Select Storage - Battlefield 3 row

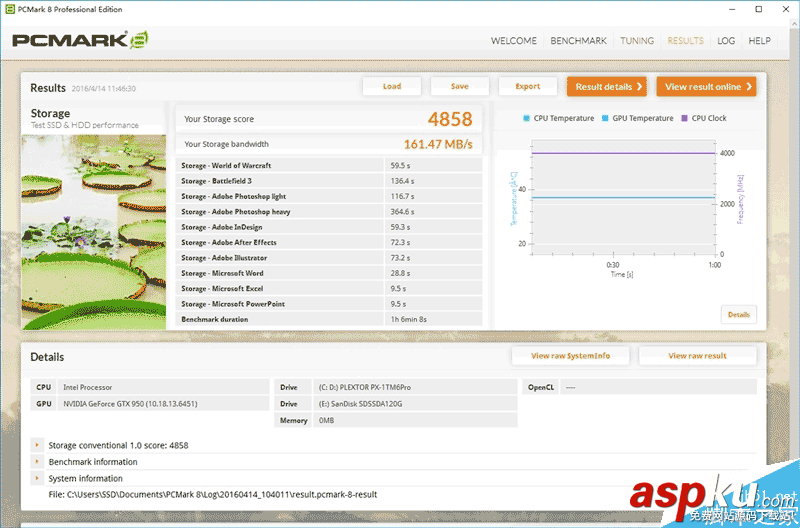(329, 181)
